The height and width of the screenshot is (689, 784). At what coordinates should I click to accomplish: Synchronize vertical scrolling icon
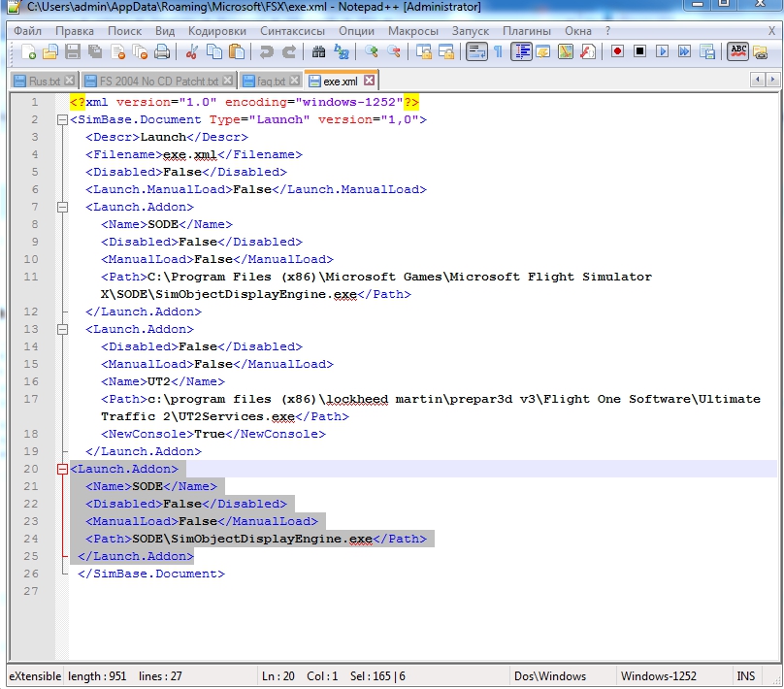(x=423, y=51)
